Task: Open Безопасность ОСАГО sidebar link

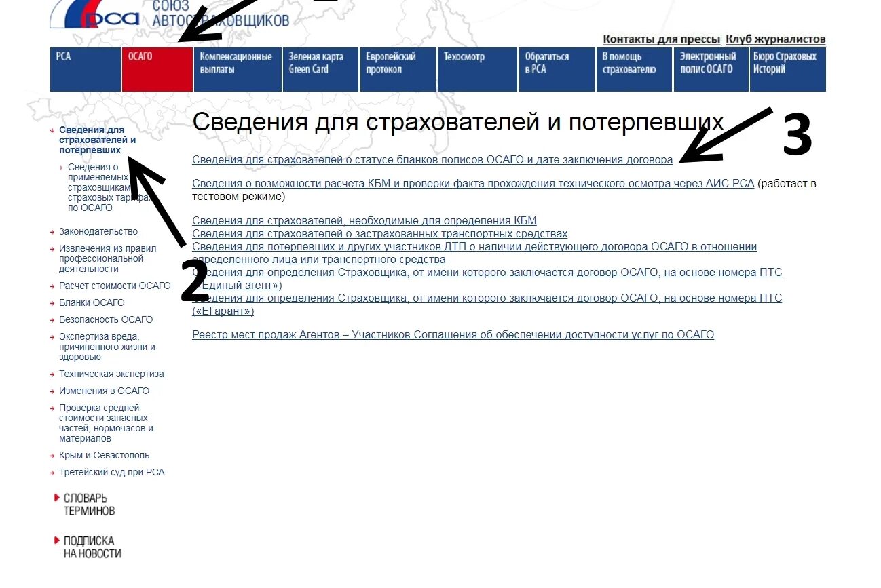Action: click(106, 320)
